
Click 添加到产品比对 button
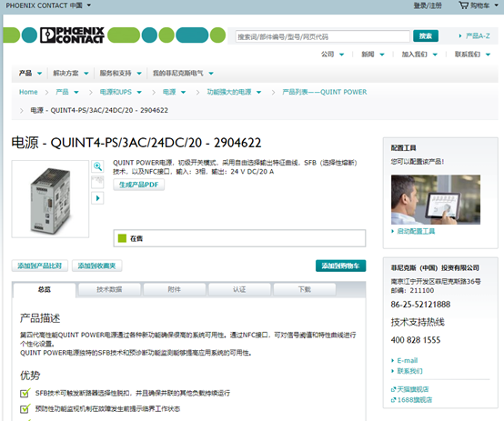point(39,266)
